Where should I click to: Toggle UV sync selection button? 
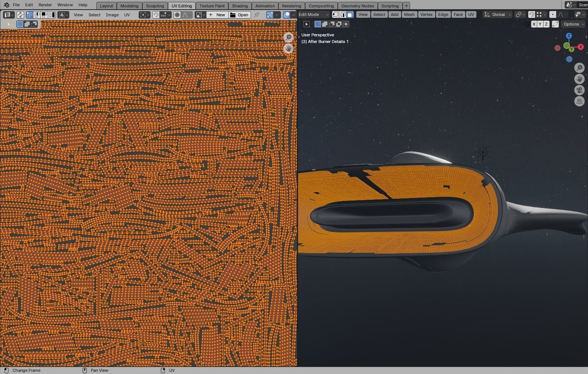pos(20,15)
